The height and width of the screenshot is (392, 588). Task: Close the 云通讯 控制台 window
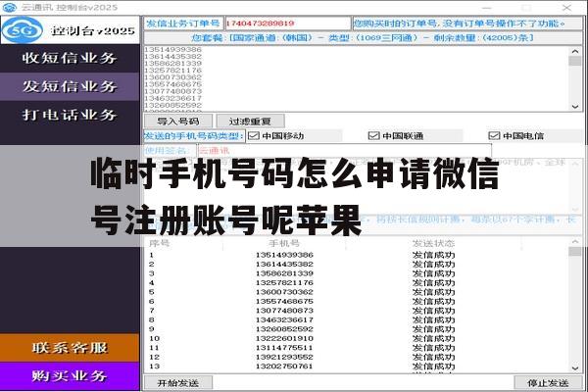[x=566, y=7]
